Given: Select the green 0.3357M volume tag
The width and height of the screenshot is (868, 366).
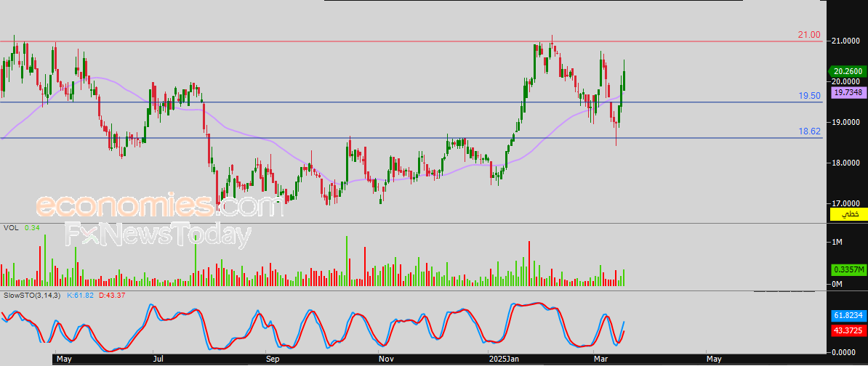Looking at the screenshot, I should (848, 270).
